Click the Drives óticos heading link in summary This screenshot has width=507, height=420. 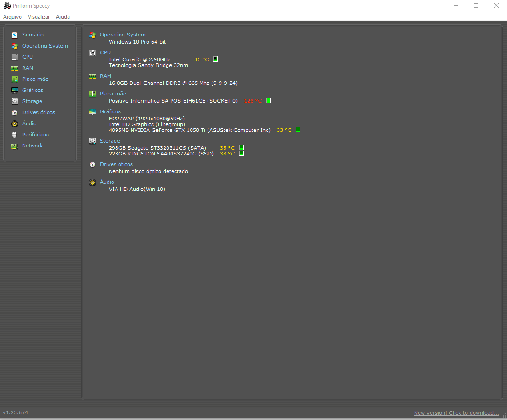tap(116, 164)
